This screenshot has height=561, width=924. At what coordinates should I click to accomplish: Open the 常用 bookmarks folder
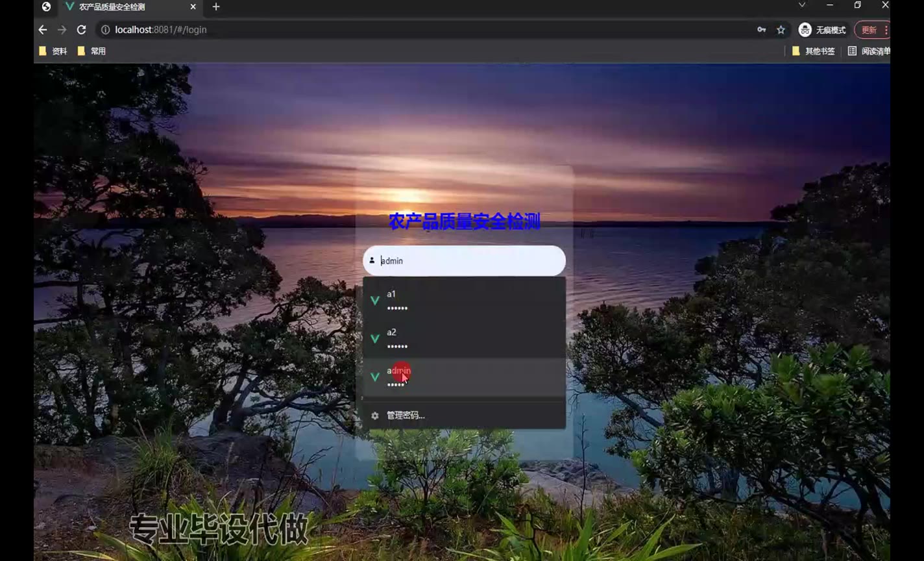point(91,51)
